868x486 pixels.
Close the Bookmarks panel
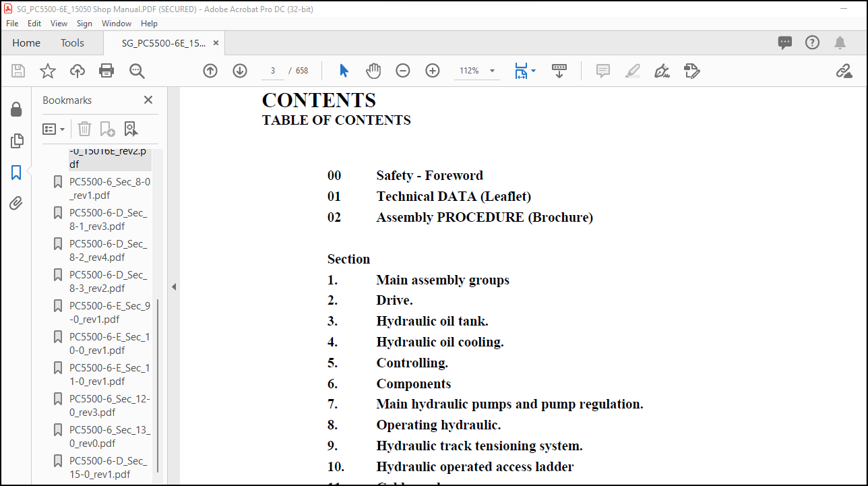(x=148, y=100)
